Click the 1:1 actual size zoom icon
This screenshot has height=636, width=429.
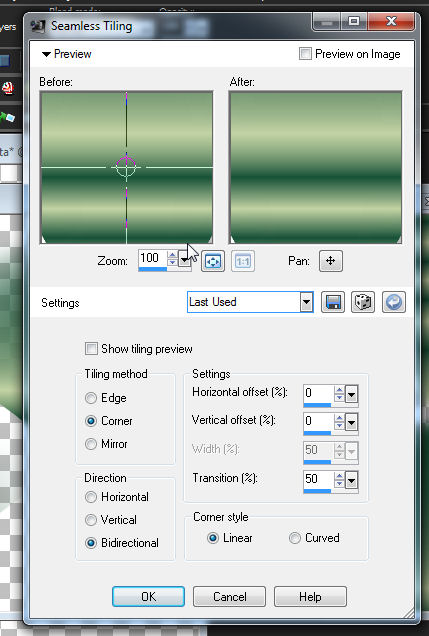pos(243,261)
